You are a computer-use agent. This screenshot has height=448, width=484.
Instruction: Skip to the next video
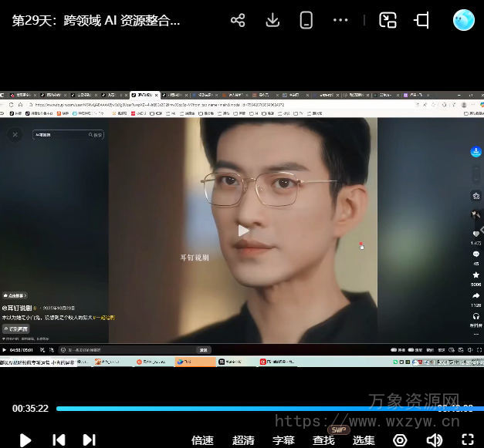point(90,440)
